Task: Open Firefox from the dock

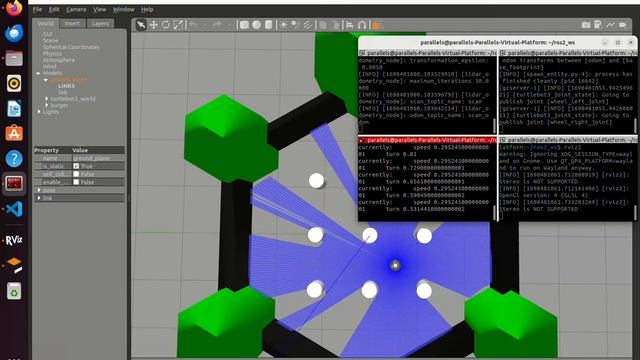Action: [14, 8]
